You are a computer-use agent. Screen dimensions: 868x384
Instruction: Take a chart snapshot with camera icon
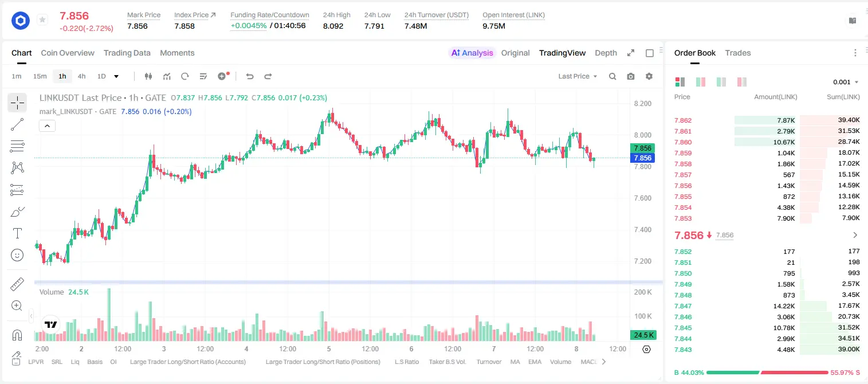tap(631, 76)
